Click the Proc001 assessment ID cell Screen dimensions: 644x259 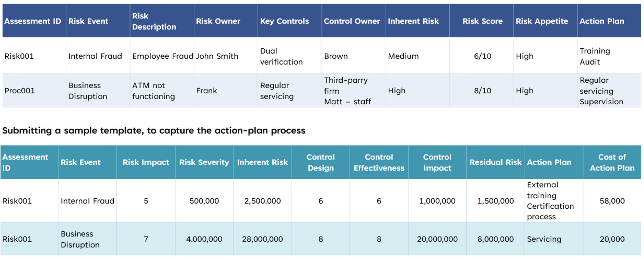pyautogui.click(x=19, y=91)
